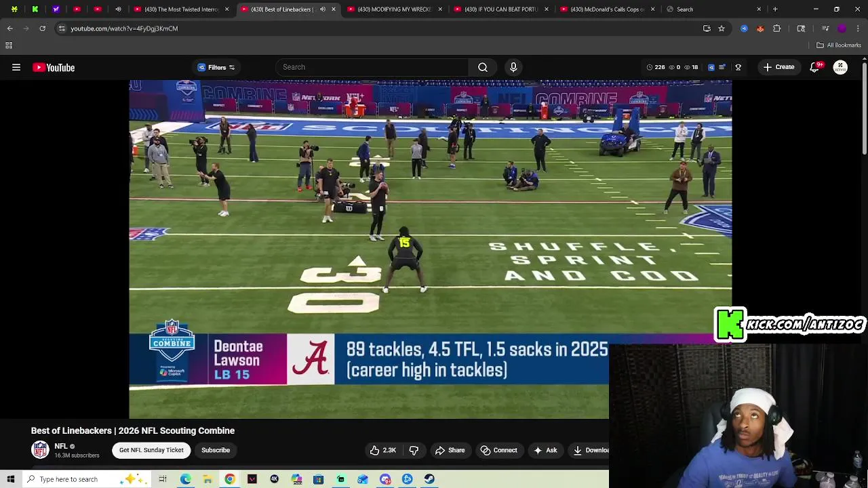Open the NFL channel name link
This screenshot has width=868, height=488.
click(x=61, y=446)
